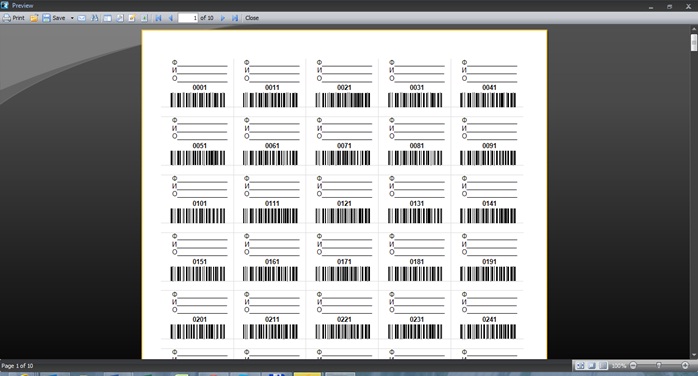Screen dimensions: 698x376
Task: Expand the Save dropdown arrow
Action: (72, 18)
